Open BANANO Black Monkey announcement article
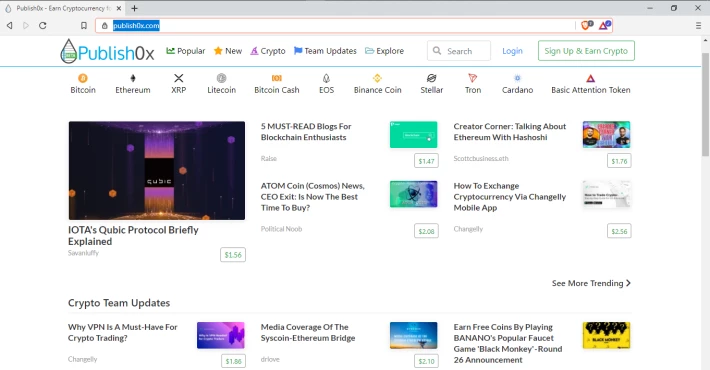This screenshot has height=370, width=710. [508, 343]
